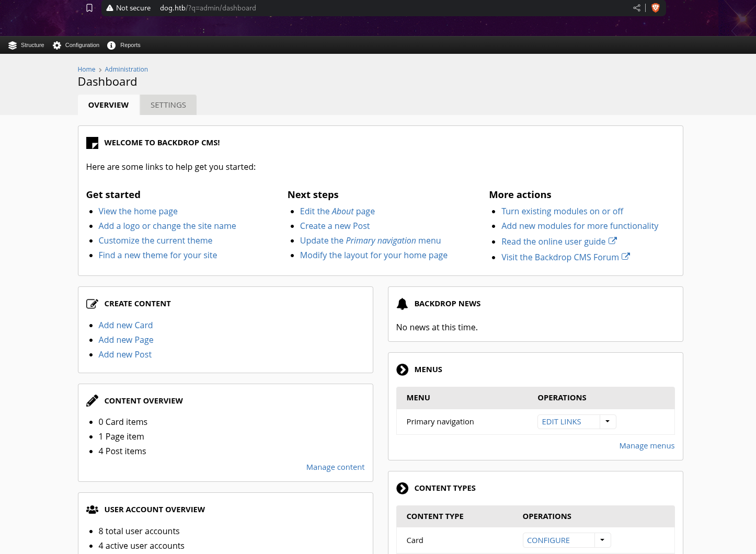Open Read the online user guide link
The height and width of the screenshot is (554, 756).
(553, 241)
